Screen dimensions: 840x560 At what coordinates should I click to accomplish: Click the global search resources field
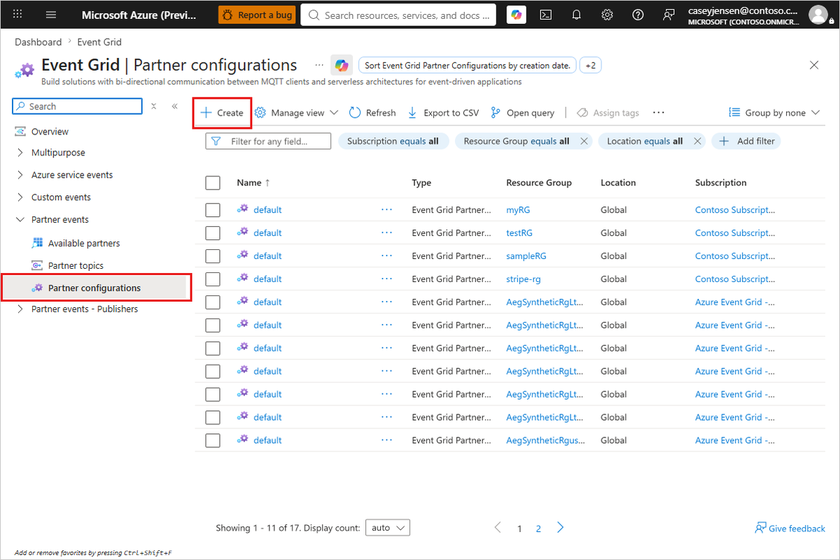coord(399,15)
